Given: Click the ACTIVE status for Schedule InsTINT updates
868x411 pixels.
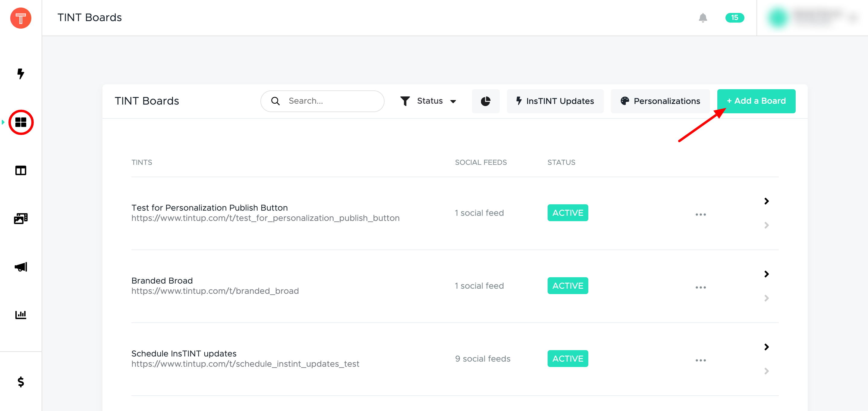Looking at the screenshot, I should tap(568, 359).
